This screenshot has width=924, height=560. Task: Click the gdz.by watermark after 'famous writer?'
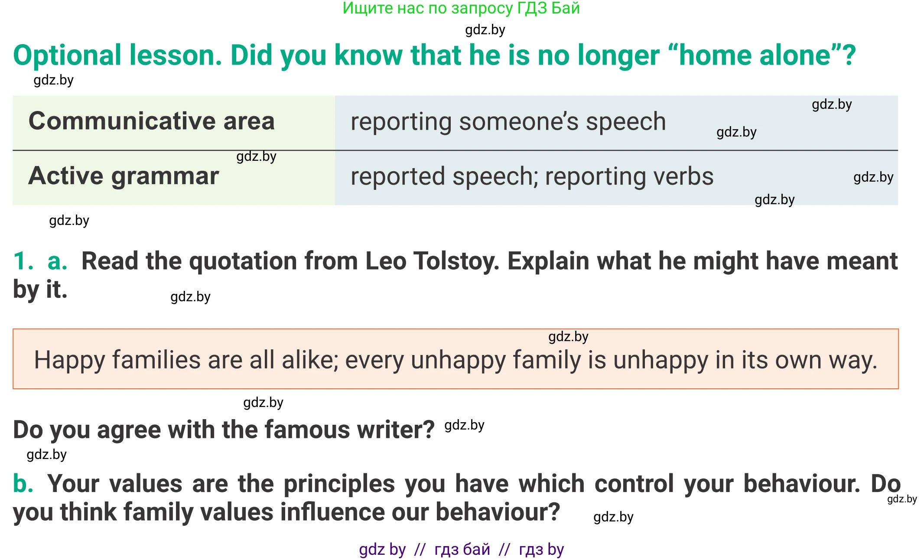pyautogui.click(x=464, y=425)
